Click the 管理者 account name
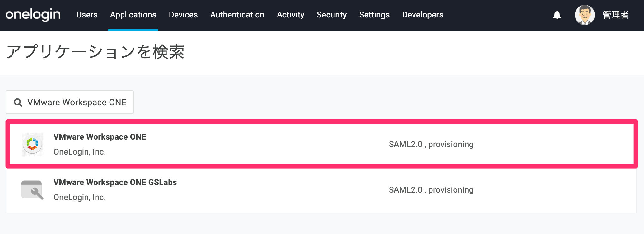 click(x=616, y=15)
